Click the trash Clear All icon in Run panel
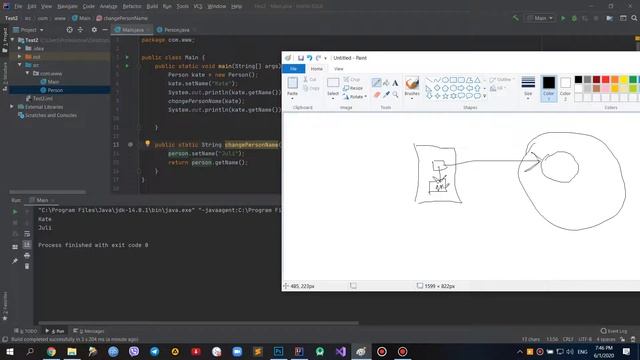Image resolution: width=640 pixels, height=360 pixels. [x=27, y=266]
